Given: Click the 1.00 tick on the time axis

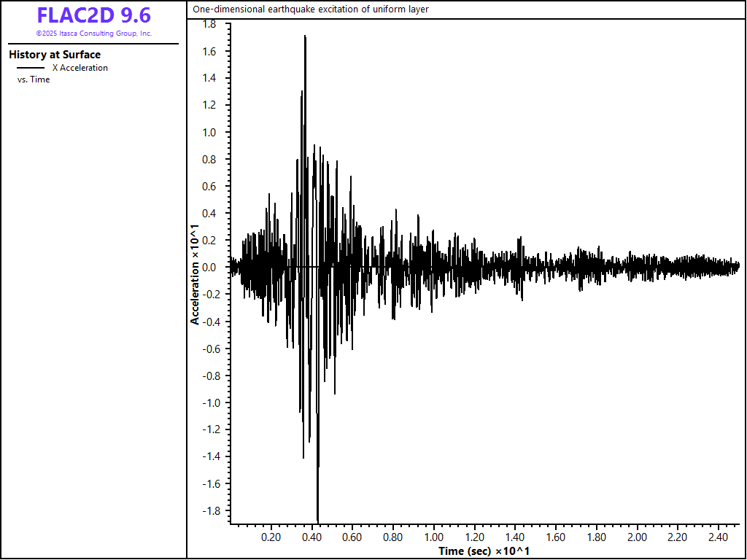Looking at the screenshot, I should click(x=434, y=537).
